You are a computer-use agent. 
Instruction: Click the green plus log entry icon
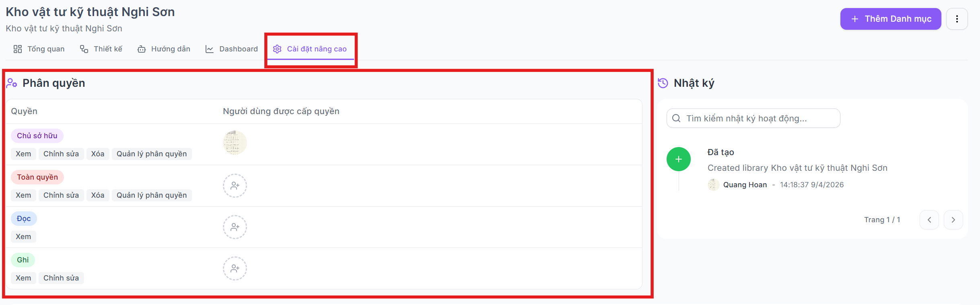(x=679, y=159)
